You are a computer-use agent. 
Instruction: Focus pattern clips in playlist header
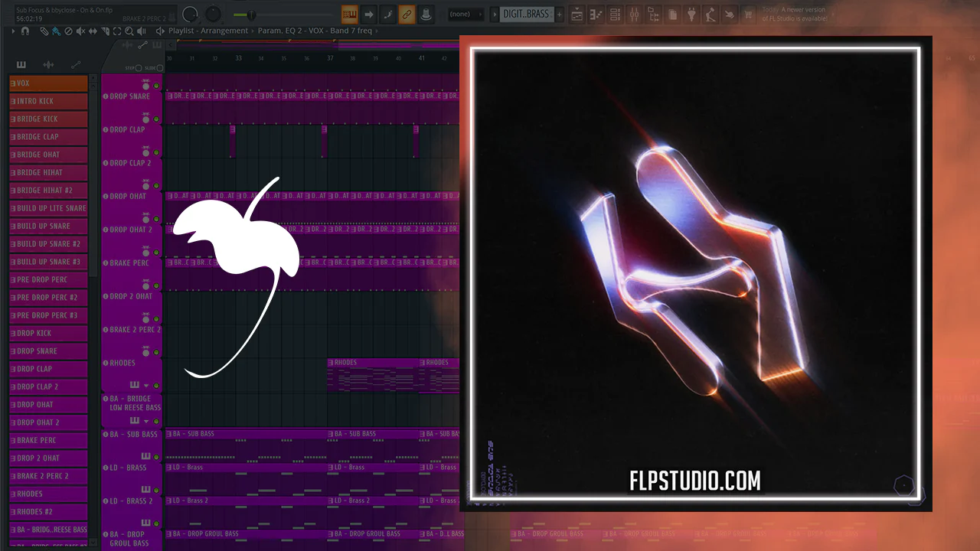[157, 46]
